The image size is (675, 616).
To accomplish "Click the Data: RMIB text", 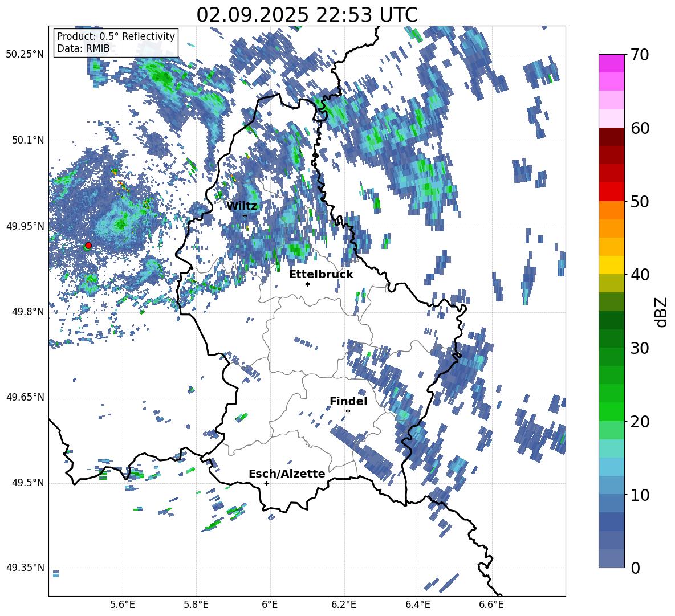I will (83, 48).
